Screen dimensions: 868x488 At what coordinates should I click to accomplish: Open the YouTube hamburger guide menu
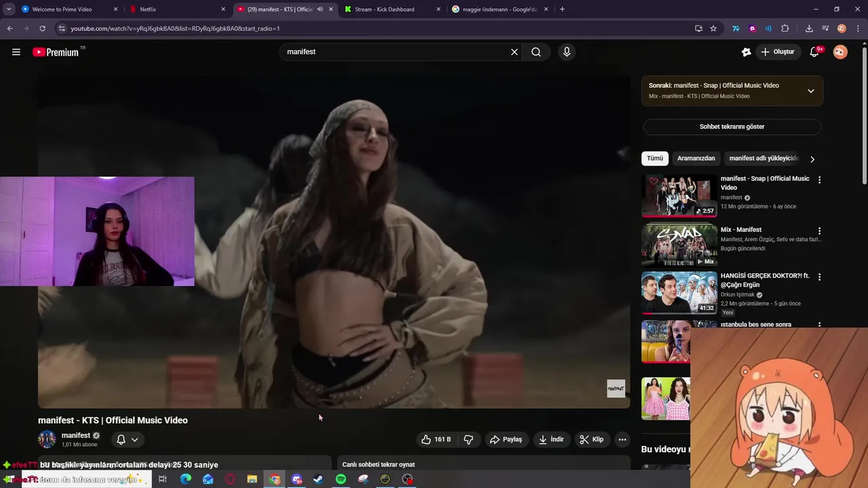click(16, 52)
